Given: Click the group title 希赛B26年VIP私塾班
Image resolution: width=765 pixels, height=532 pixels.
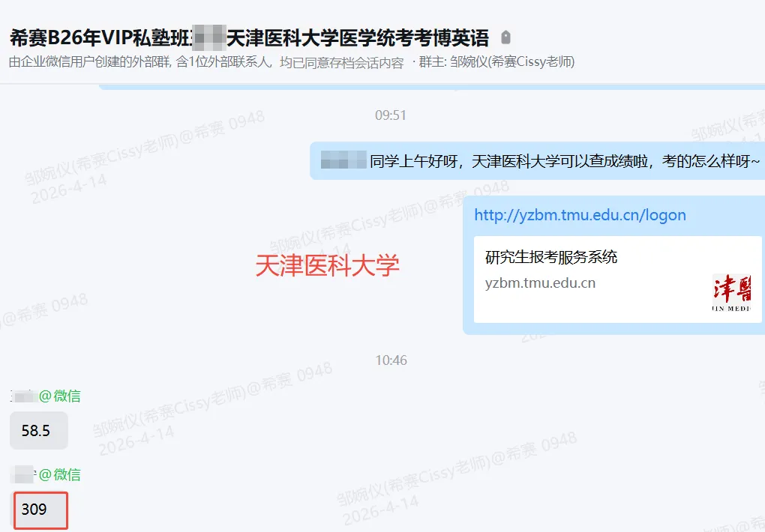Looking at the screenshot, I should [x=250, y=38].
